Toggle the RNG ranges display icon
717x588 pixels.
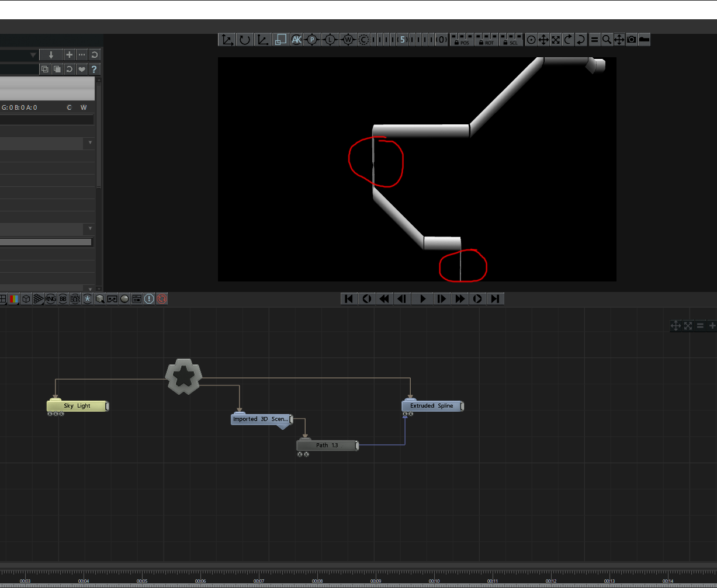50,299
